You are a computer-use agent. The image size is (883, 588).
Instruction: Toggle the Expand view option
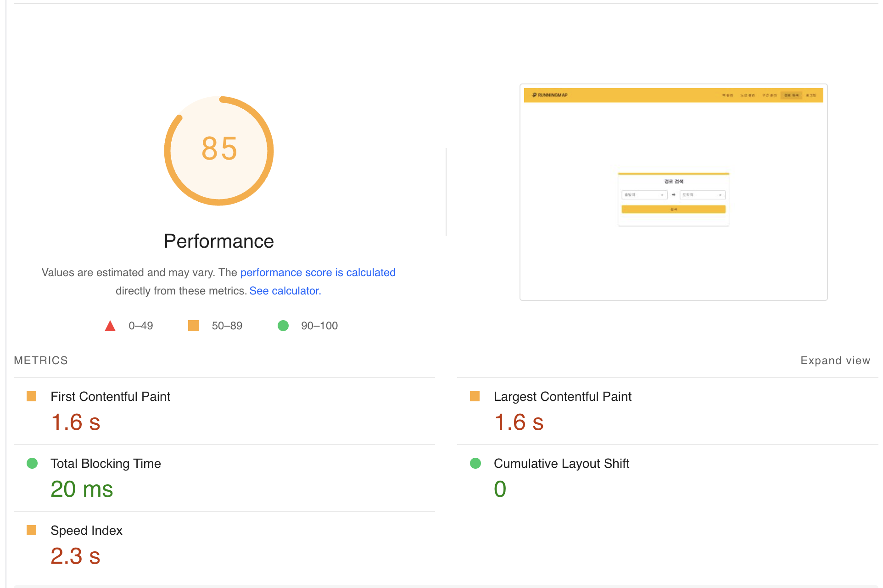coord(835,361)
